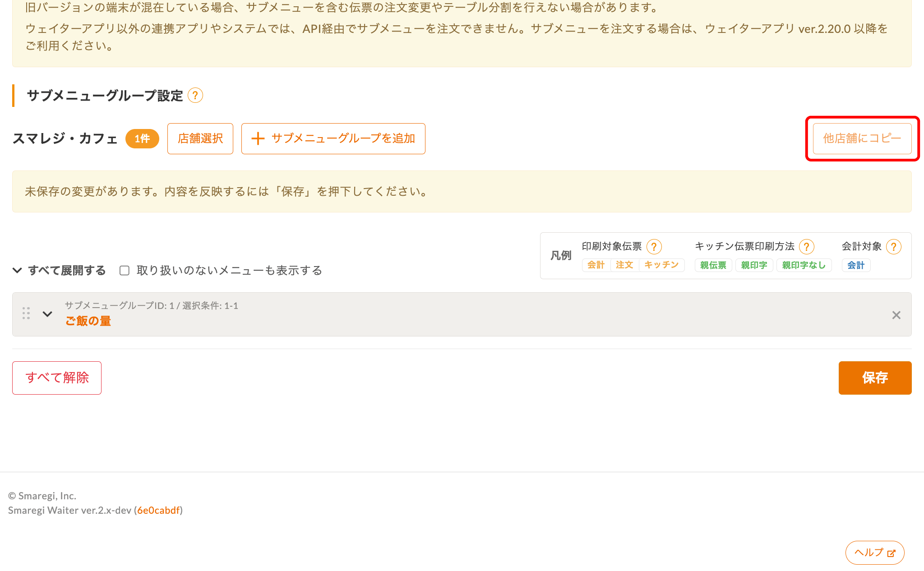Click すべて展開する to expand all groups
The image size is (924, 571).
pyautogui.click(x=59, y=271)
